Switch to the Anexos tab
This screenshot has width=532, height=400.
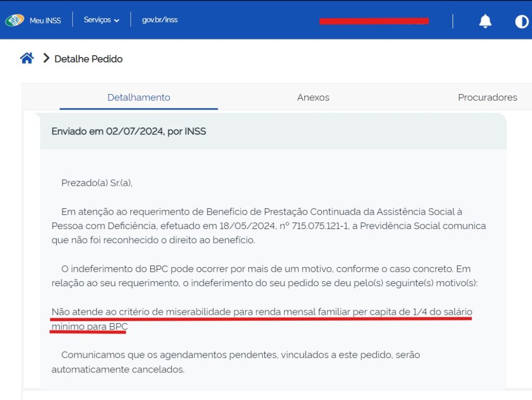[x=313, y=97]
